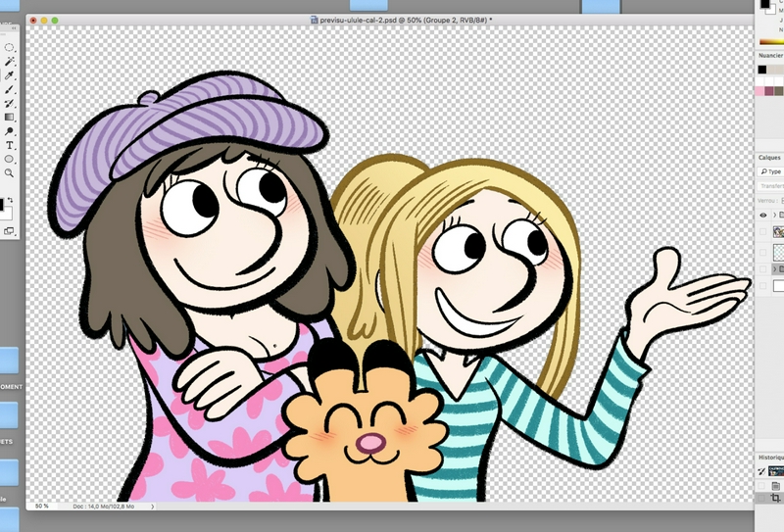Select the Text tool
The width and height of the screenshot is (784, 532).
tap(10, 145)
